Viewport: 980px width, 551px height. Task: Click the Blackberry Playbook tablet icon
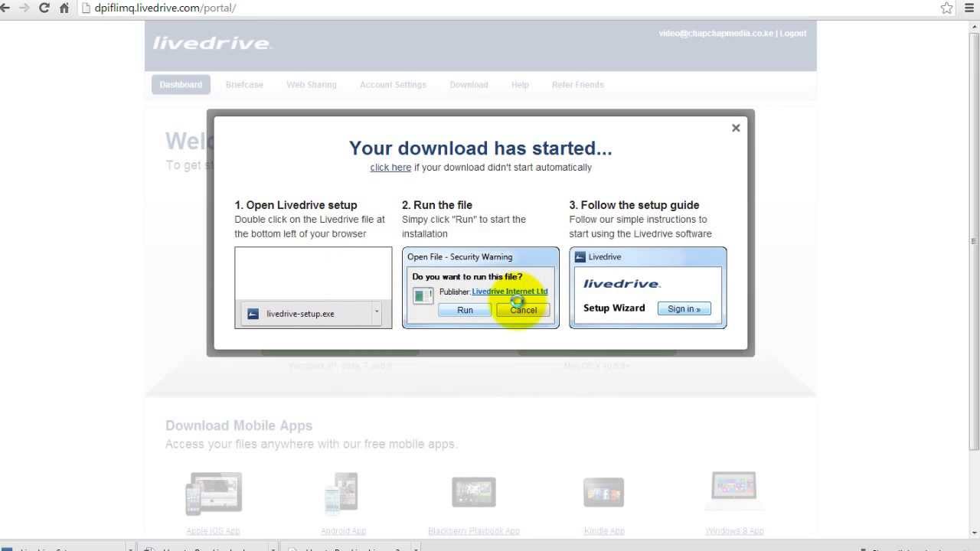pos(474,493)
